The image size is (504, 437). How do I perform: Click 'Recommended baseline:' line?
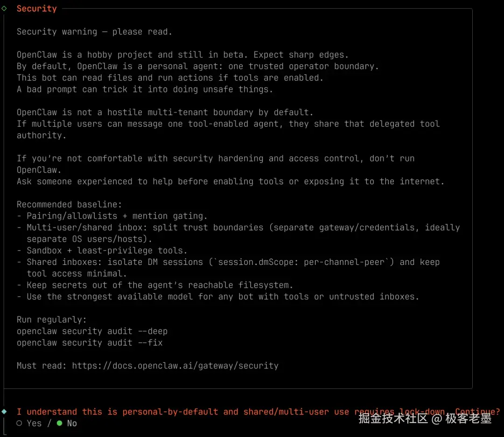[x=69, y=204]
